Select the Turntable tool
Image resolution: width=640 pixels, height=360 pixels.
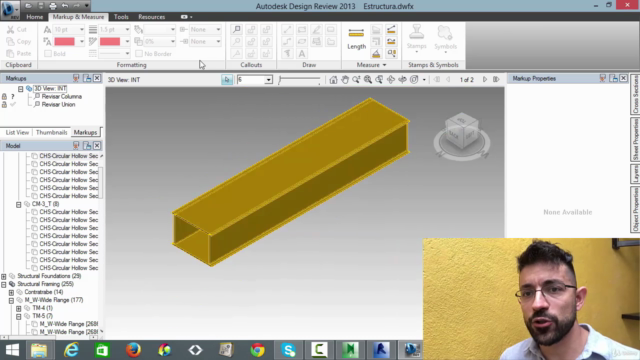click(402, 80)
